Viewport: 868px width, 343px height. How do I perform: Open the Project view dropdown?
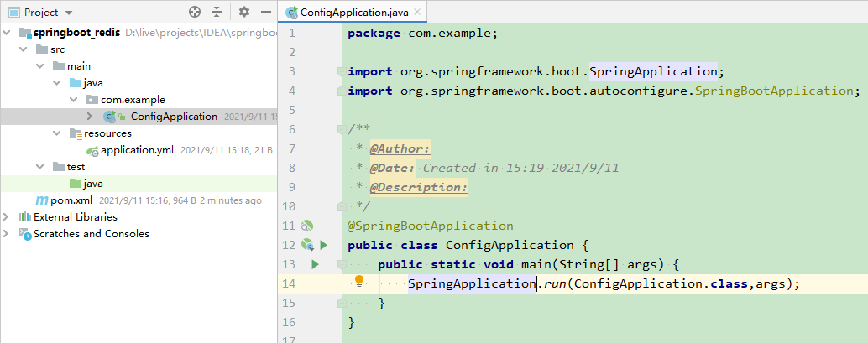69,13
